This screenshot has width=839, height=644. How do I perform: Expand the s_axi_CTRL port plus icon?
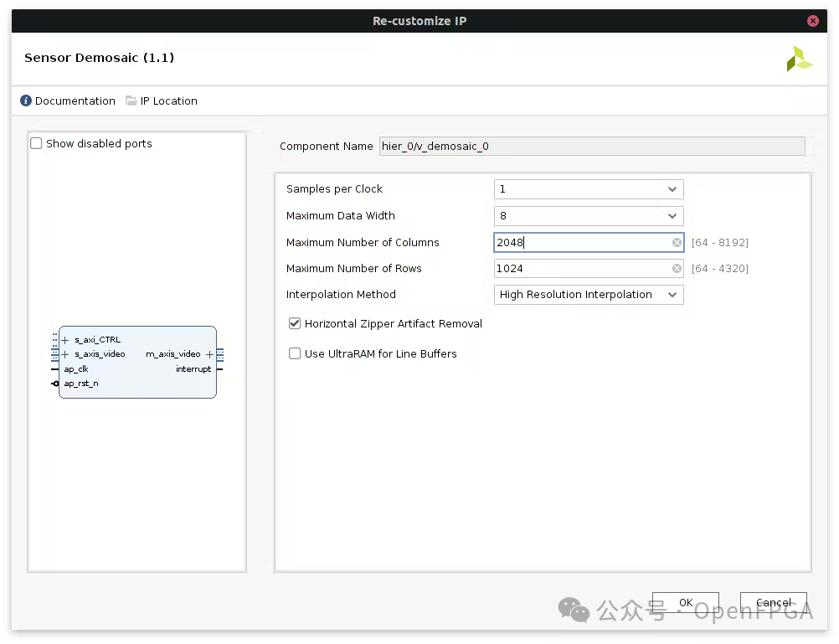[65, 340]
